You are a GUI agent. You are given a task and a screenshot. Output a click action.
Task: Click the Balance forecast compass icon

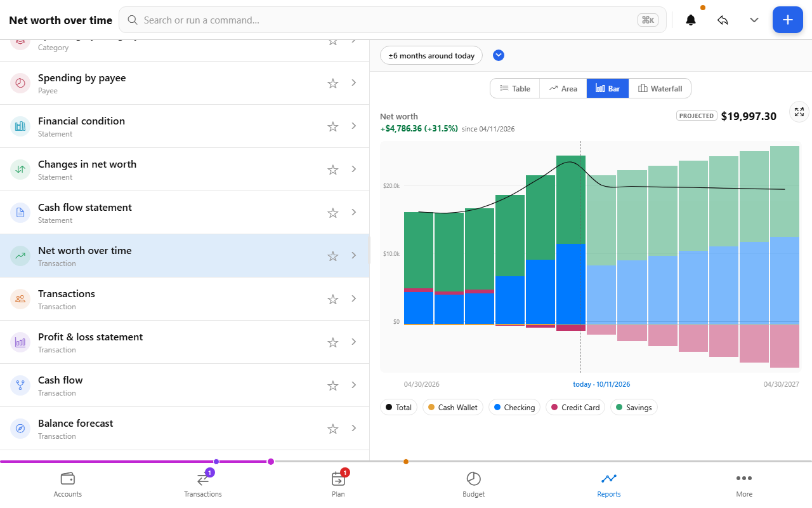point(20,428)
